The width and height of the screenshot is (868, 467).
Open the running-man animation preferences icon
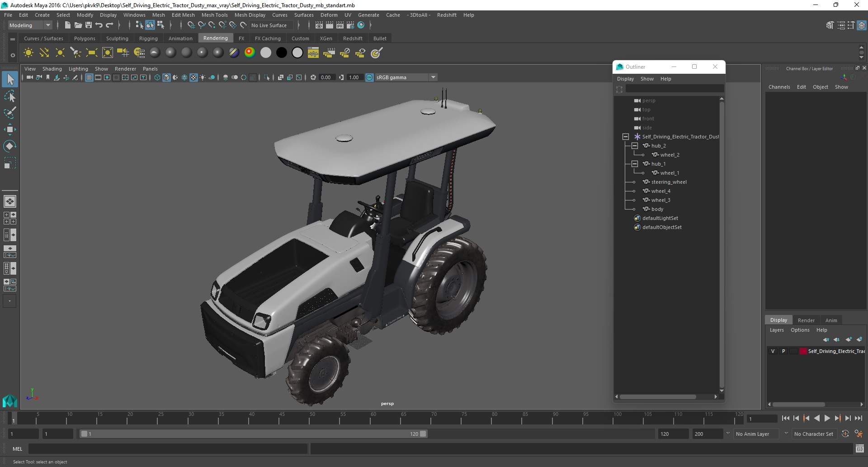click(859, 434)
